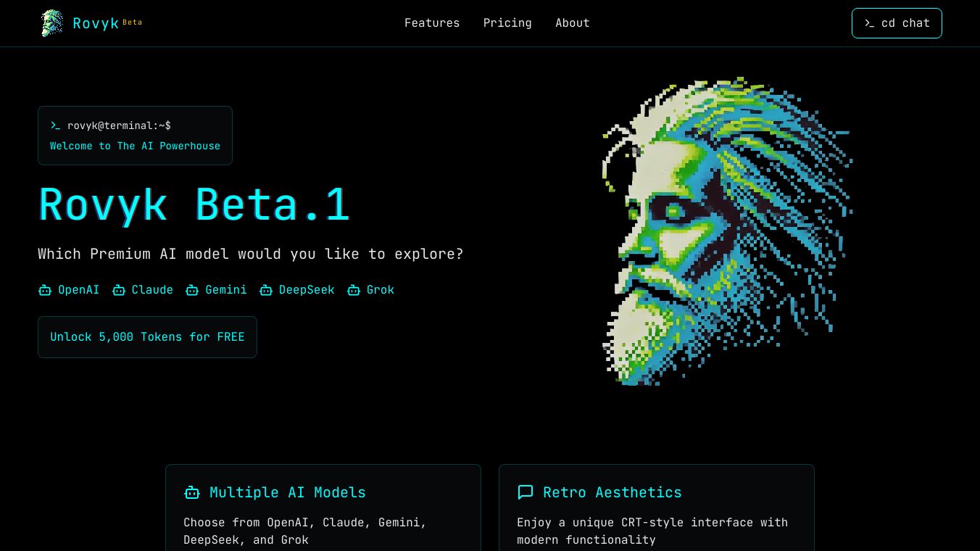980x551 pixels.
Task: Click the Retro Aesthetics card title
Action: [x=612, y=493]
